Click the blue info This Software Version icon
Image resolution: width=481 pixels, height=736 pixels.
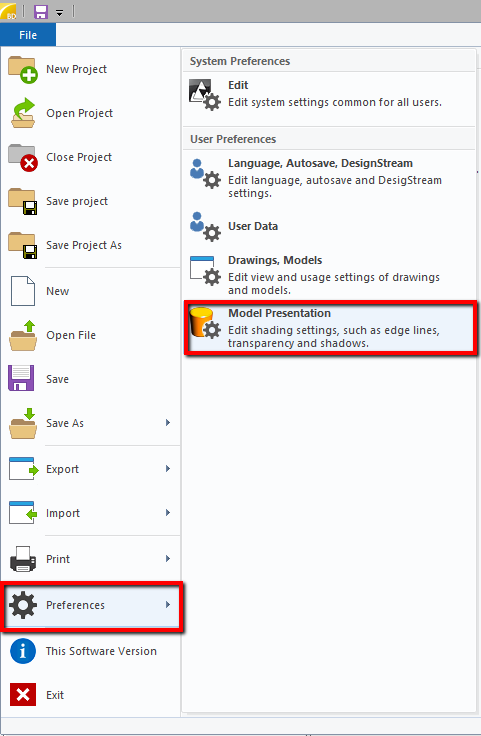[x=23, y=651]
